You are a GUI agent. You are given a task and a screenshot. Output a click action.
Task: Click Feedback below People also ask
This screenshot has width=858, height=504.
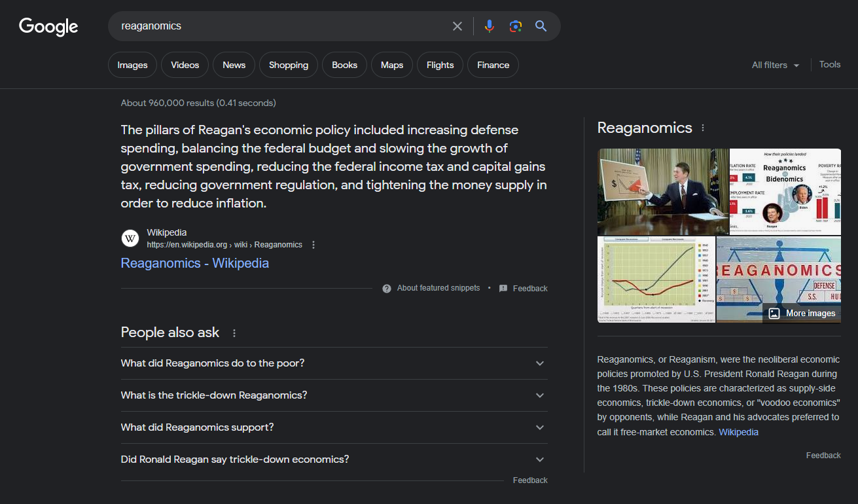click(530, 480)
